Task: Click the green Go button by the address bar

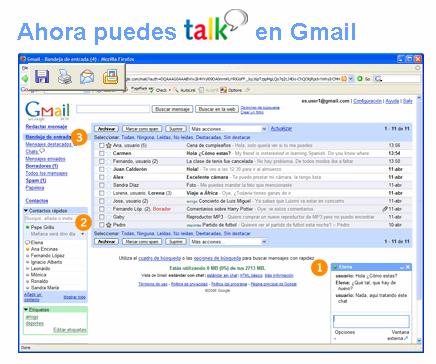Action: pos(360,79)
